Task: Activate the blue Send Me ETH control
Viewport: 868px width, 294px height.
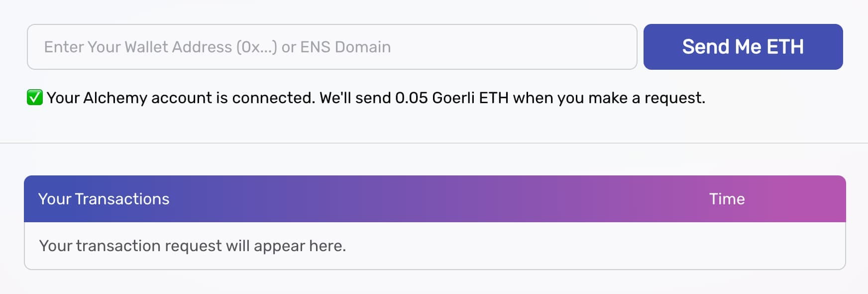Action: click(743, 46)
